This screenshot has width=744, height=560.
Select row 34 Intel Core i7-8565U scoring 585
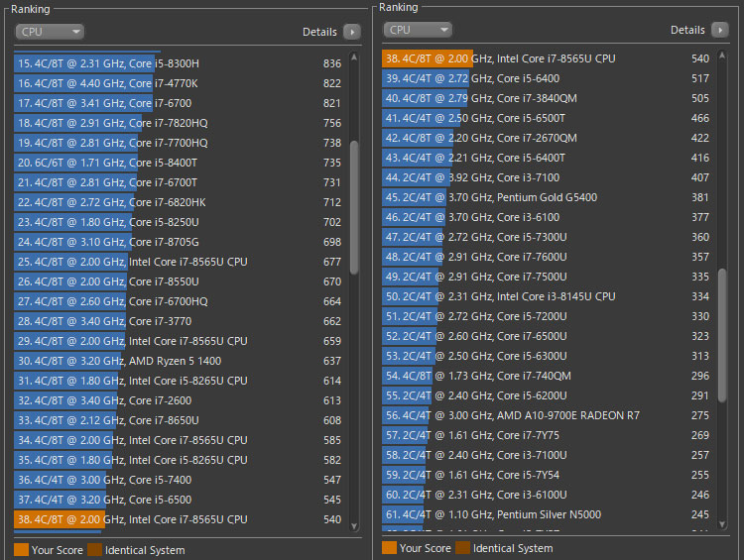(x=180, y=440)
